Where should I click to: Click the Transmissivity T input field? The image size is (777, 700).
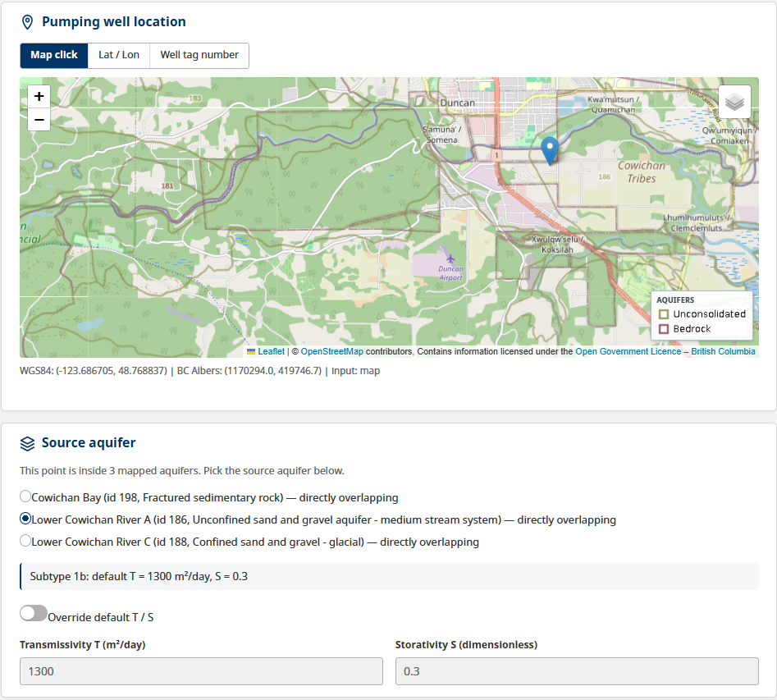(201, 671)
